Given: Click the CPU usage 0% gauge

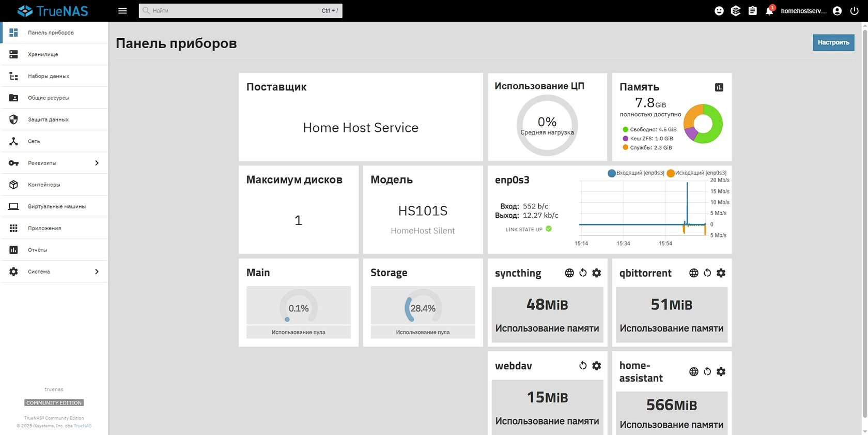Looking at the screenshot, I should click(x=547, y=126).
